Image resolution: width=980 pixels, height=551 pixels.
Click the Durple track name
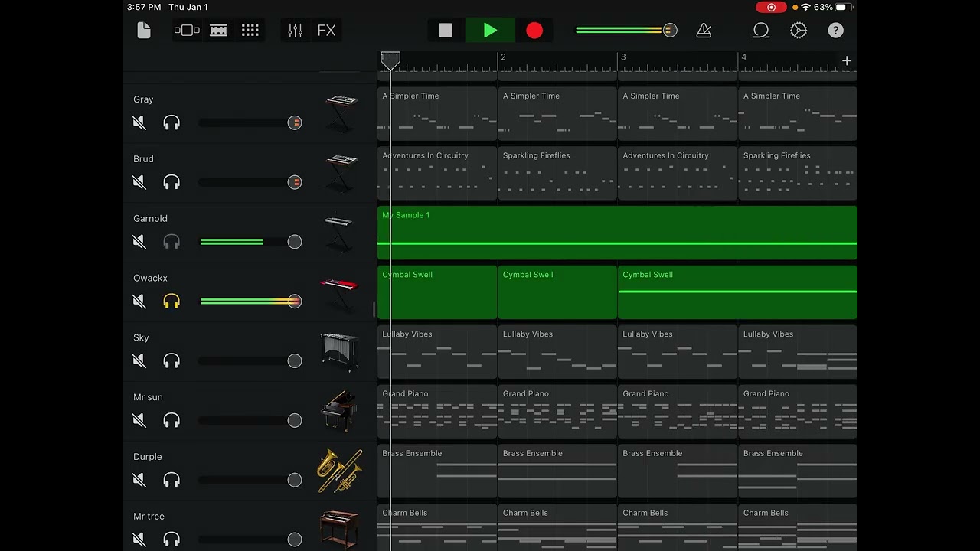click(x=148, y=457)
